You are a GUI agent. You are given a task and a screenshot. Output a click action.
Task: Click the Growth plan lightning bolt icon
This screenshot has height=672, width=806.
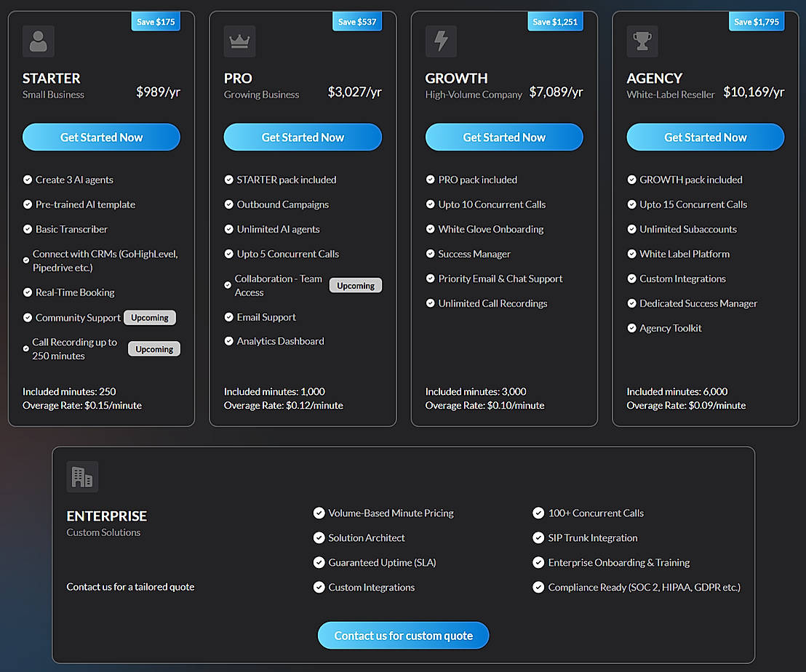coord(441,41)
